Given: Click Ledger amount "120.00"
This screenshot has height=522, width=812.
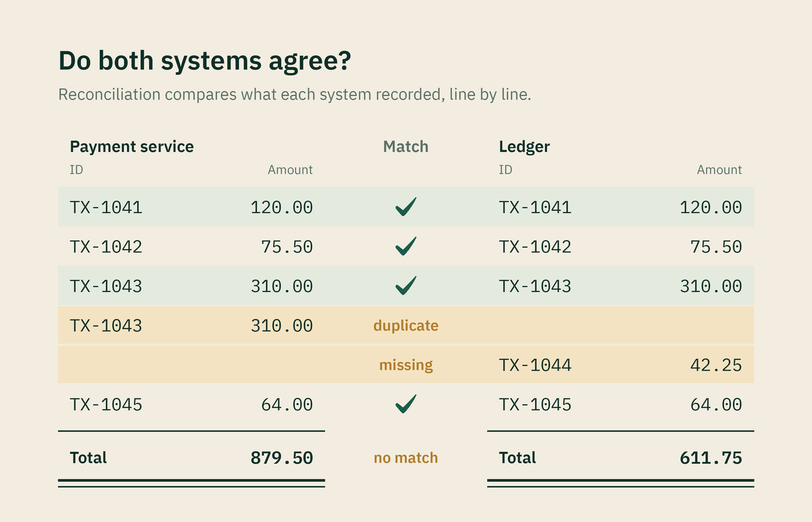Looking at the screenshot, I should point(711,207).
